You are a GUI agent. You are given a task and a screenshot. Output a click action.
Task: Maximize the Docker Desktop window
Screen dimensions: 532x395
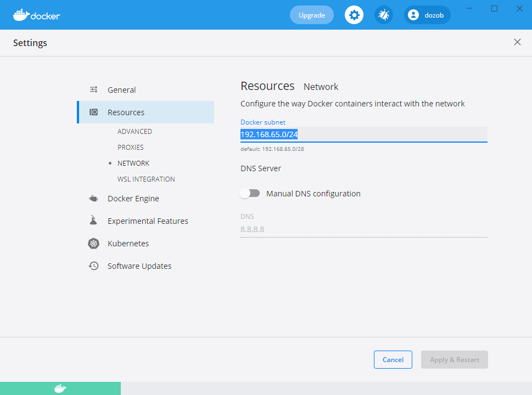[x=494, y=8]
